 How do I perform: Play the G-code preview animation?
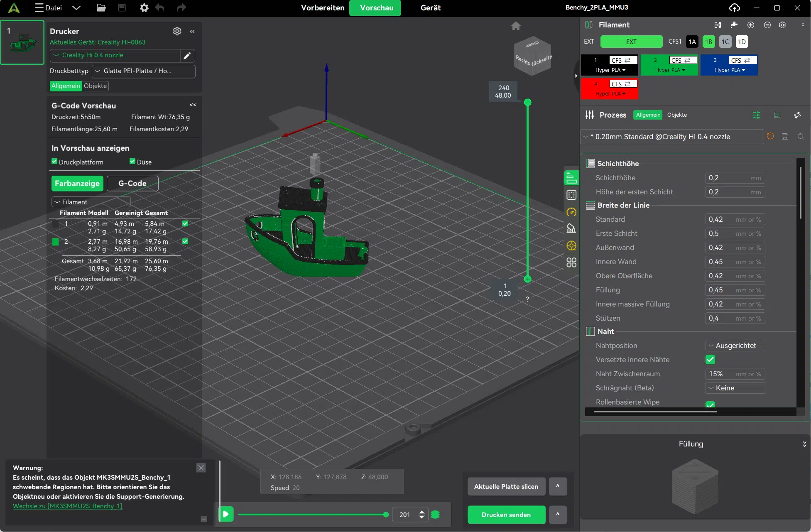tap(225, 514)
